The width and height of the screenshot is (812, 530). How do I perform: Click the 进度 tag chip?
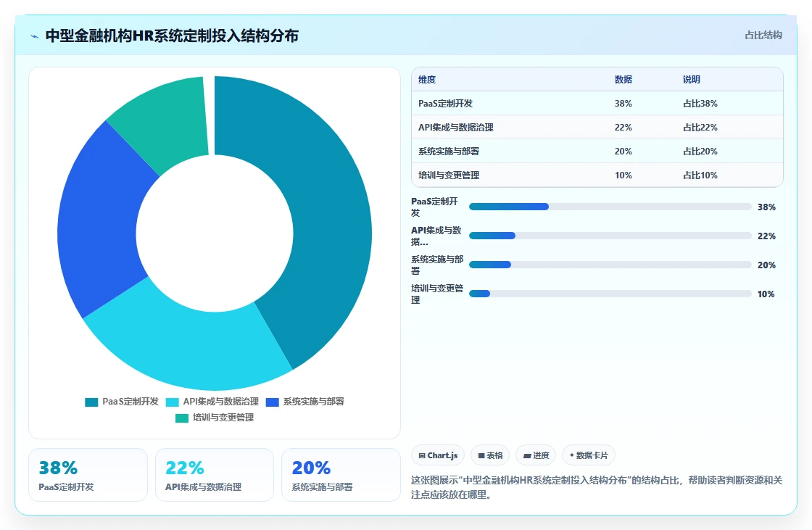[536, 455]
